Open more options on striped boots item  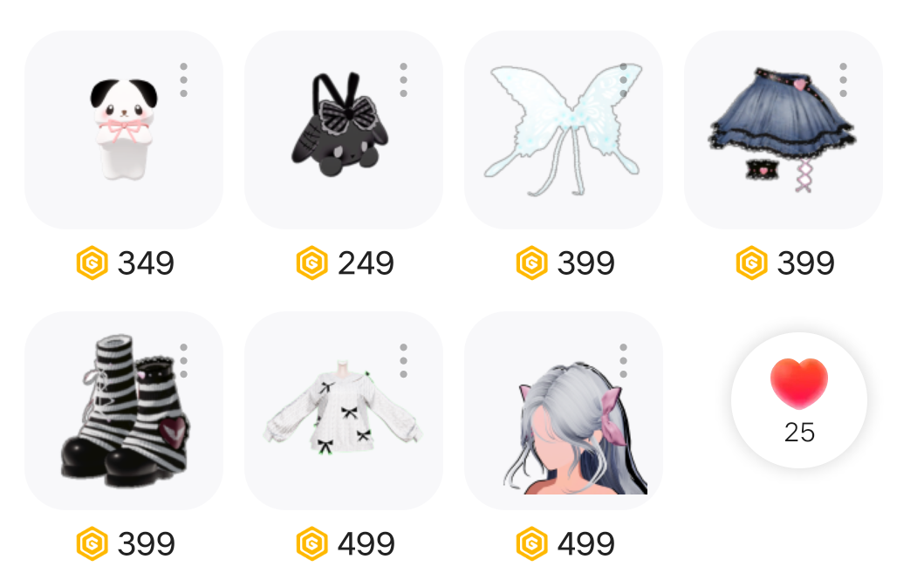coord(184,361)
